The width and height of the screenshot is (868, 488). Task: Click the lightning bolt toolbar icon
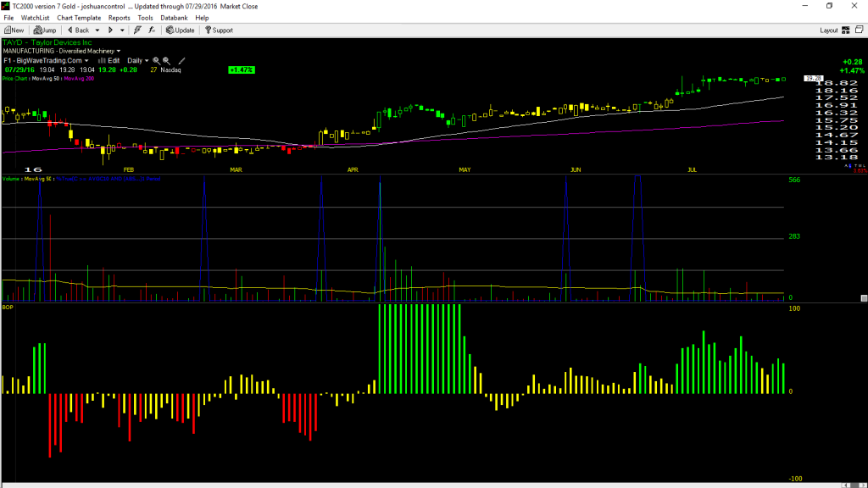tap(137, 30)
